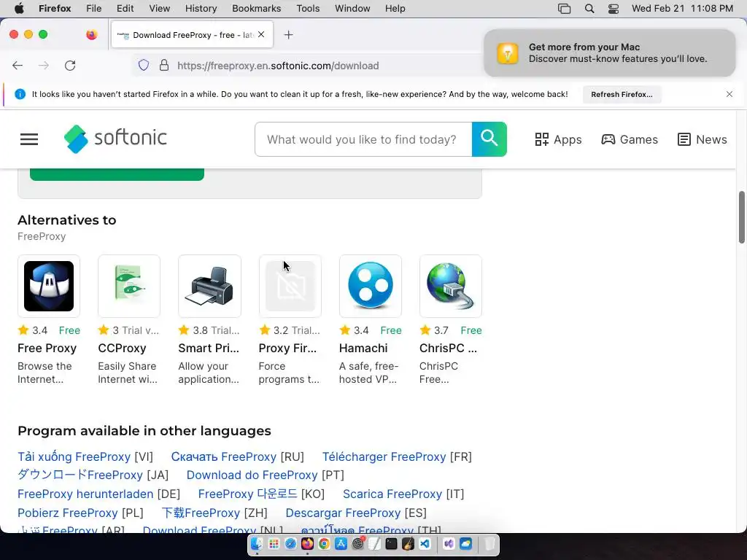Open Safari from the Dock
The width and height of the screenshot is (747, 560).
click(290, 544)
